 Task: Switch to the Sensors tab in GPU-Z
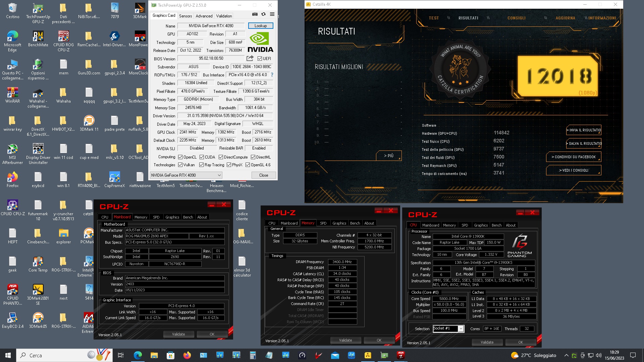click(185, 16)
